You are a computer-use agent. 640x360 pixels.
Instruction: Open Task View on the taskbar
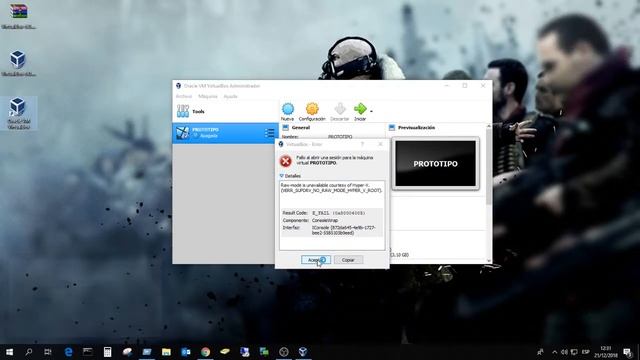tap(48, 352)
